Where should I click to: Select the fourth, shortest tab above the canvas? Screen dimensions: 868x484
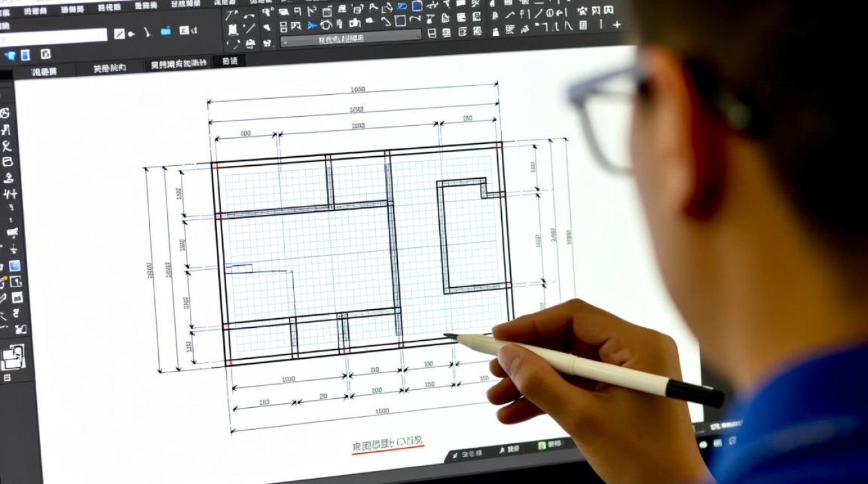pos(229,62)
